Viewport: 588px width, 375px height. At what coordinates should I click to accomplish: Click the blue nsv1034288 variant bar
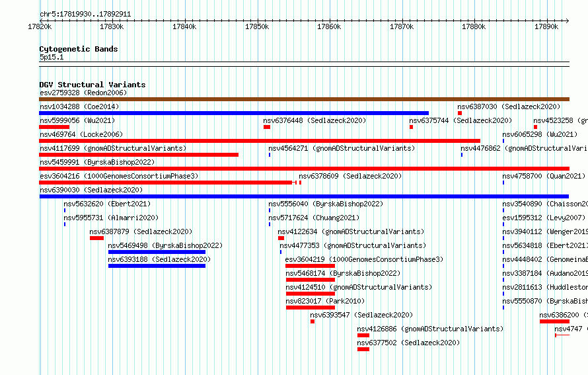coord(234,113)
